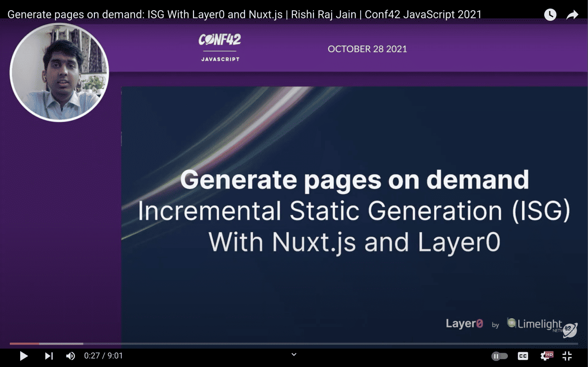Click the Watch later clock icon

550,15
